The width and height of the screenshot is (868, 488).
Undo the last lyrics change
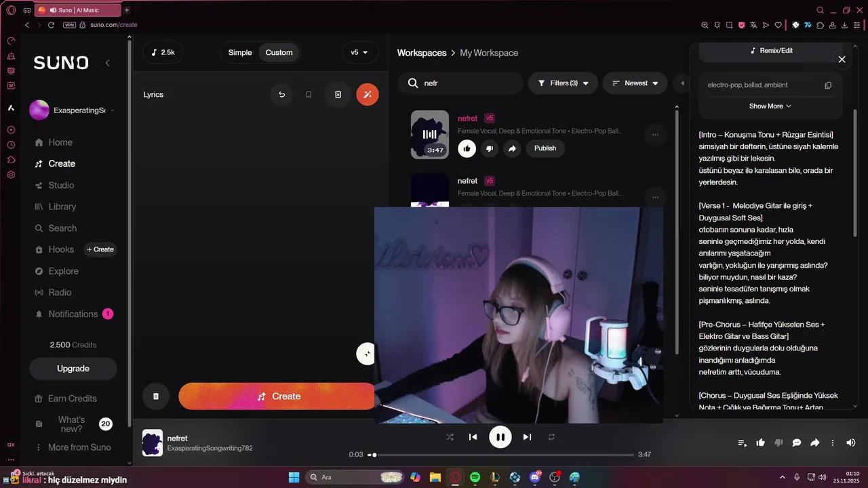pos(282,94)
